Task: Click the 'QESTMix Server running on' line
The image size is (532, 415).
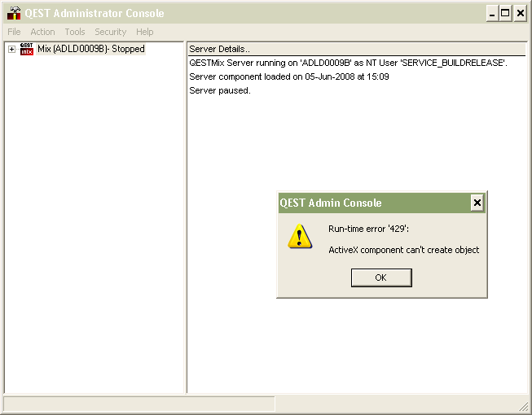Action: [x=348, y=63]
